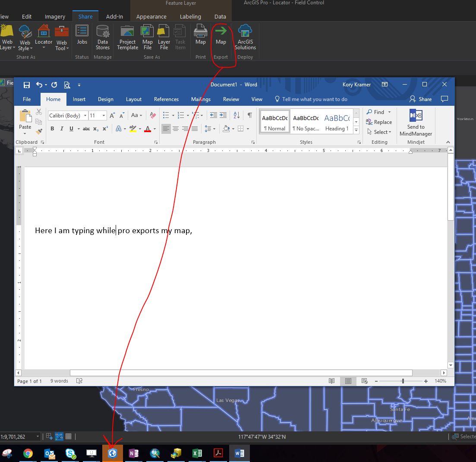The width and height of the screenshot is (476, 462).
Task: Toggle show paragraph marks (pilcrow)
Action: click(x=249, y=115)
